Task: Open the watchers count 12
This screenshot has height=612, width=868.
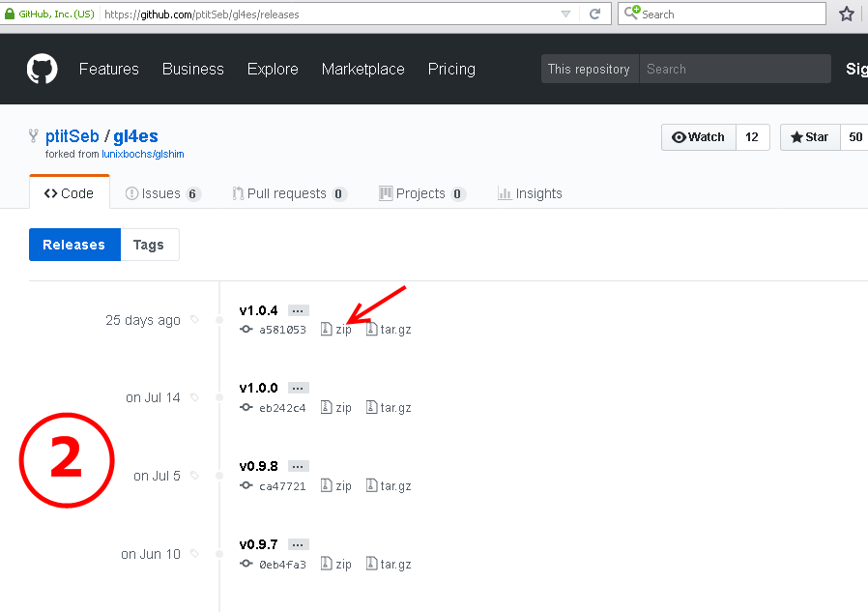Action: (752, 136)
